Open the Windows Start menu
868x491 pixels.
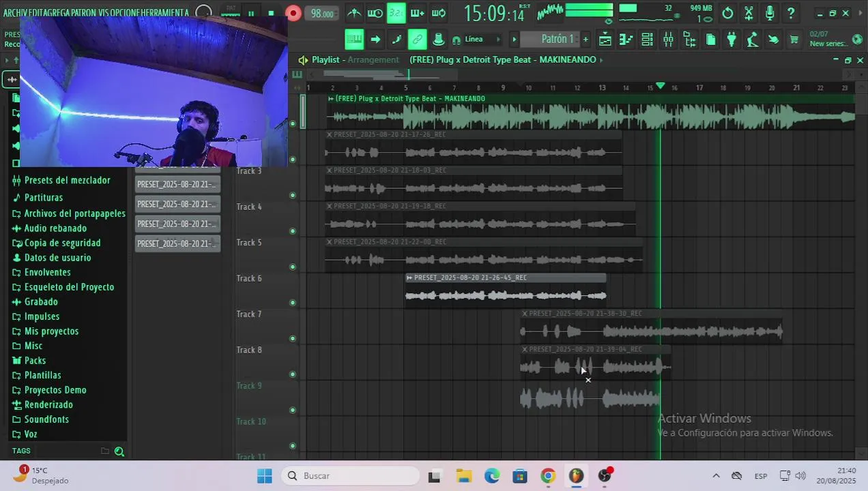tap(265, 476)
